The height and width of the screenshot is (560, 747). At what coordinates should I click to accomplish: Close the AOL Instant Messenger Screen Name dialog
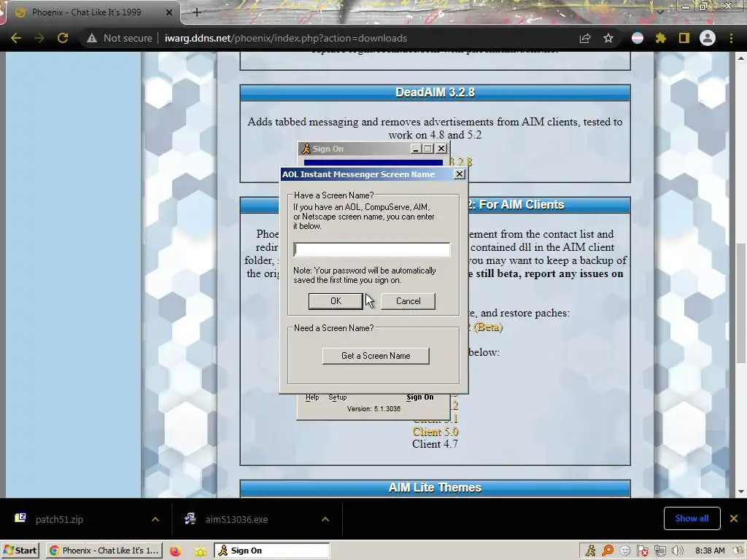pos(460,174)
